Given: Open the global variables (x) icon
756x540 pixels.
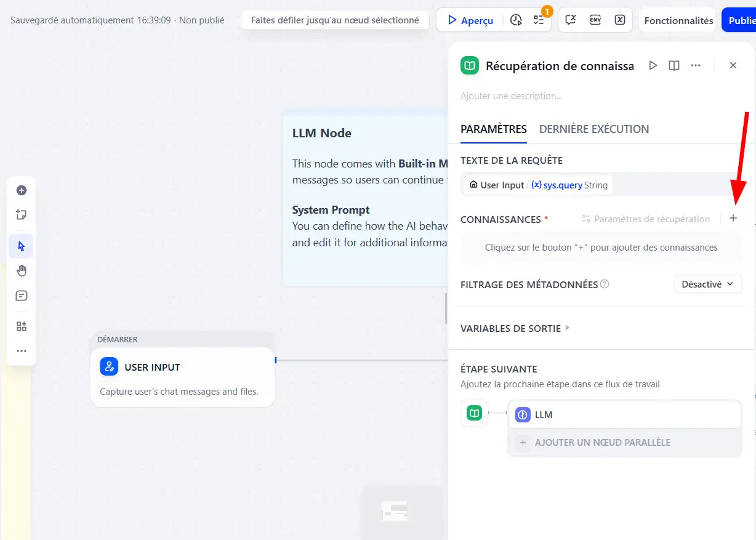Looking at the screenshot, I should pyautogui.click(x=620, y=20).
